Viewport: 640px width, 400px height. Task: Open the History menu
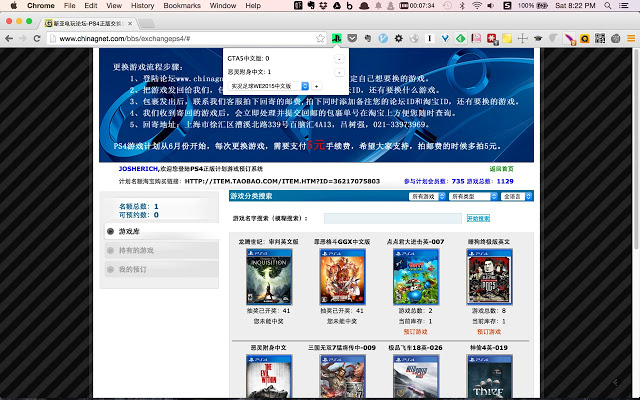tap(142, 6)
